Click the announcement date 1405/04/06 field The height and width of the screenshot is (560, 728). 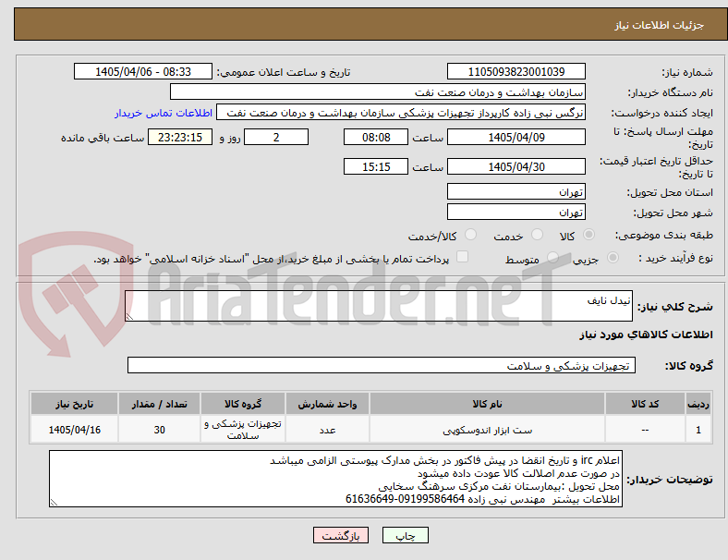[x=143, y=71]
